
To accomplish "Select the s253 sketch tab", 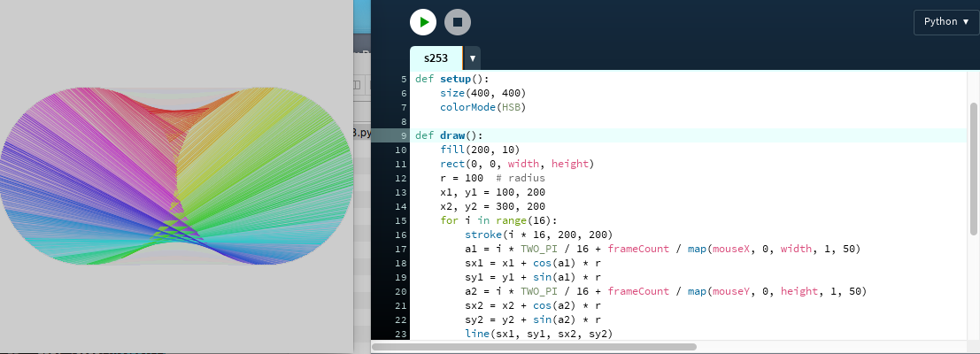I will pos(436,58).
